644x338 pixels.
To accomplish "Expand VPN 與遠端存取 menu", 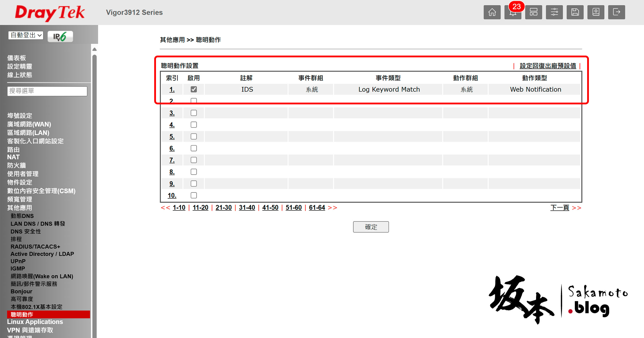I will click(30, 330).
